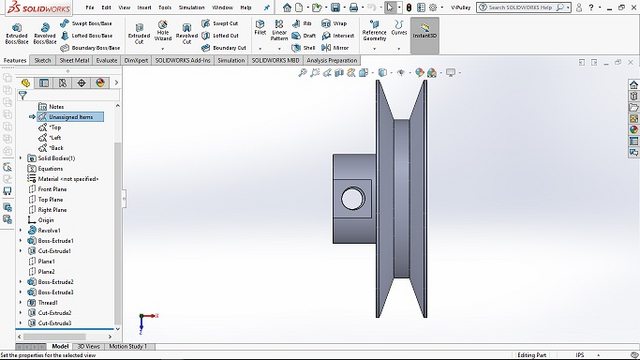Click the Home icon in top toolbar

(287, 7)
